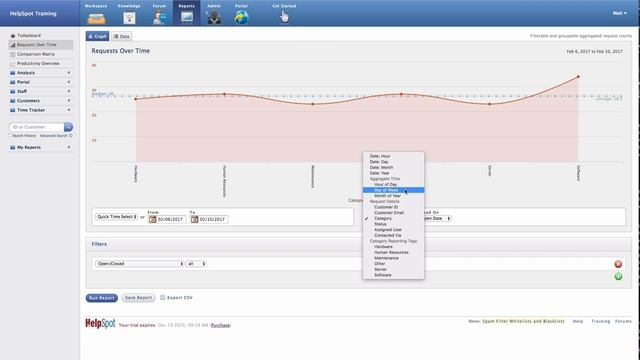The width and height of the screenshot is (640, 360).
Task: Open the Quick Time Select dropdown
Action: click(117, 217)
